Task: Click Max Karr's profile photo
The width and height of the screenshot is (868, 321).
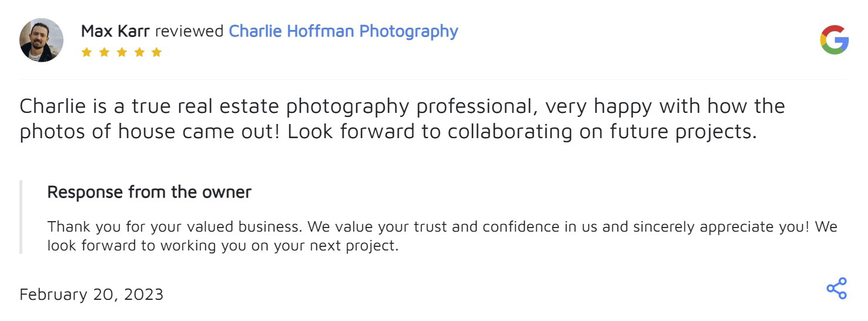Action: [x=41, y=40]
